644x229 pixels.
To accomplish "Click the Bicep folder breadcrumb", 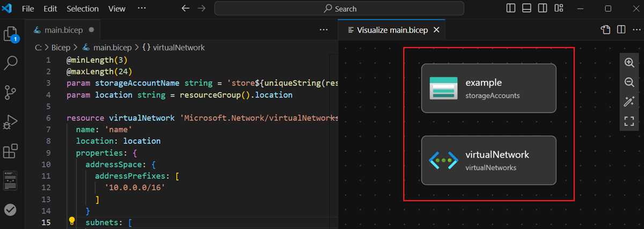I will tap(61, 47).
